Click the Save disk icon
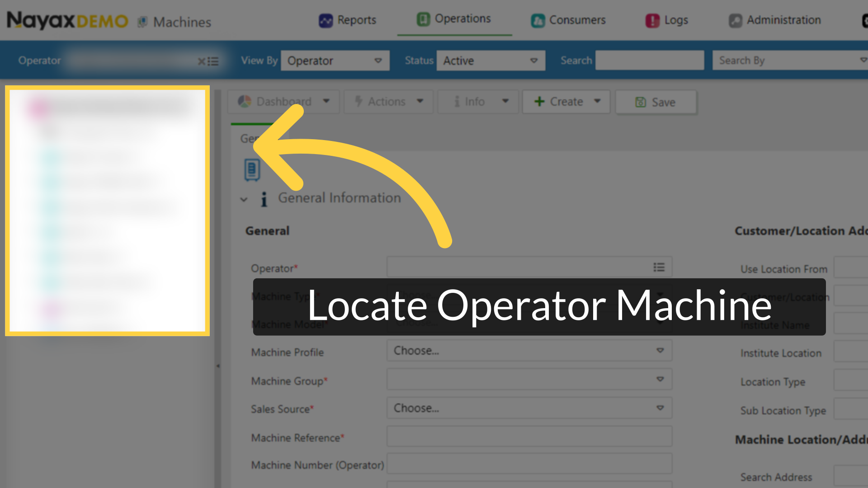 pyautogui.click(x=640, y=102)
